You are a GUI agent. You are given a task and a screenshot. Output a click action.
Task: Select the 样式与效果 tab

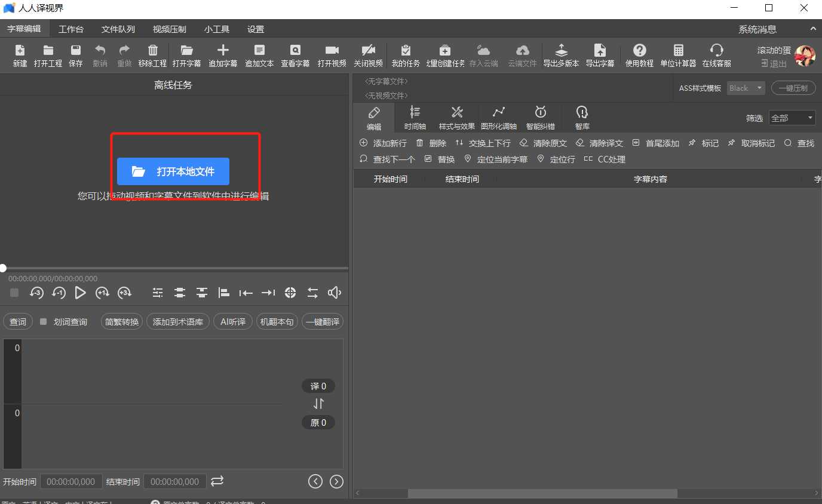(x=457, y=118)
